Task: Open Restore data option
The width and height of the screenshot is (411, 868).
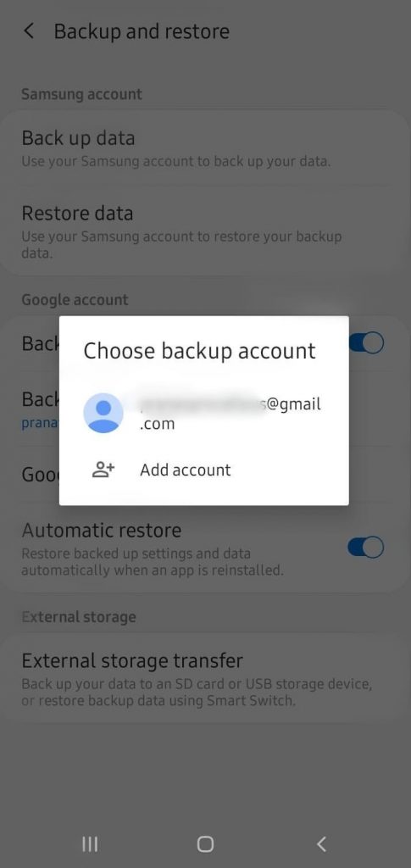Action: [205, 230]
